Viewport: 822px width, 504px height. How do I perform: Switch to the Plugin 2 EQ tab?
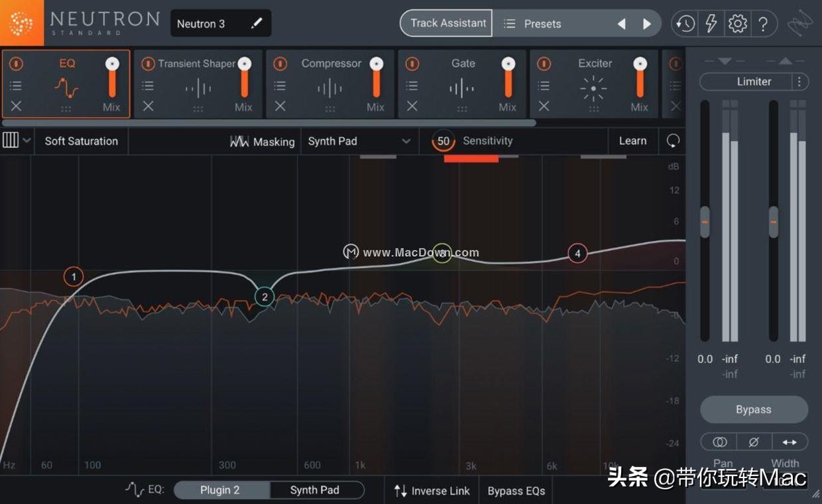coord(221,489)
